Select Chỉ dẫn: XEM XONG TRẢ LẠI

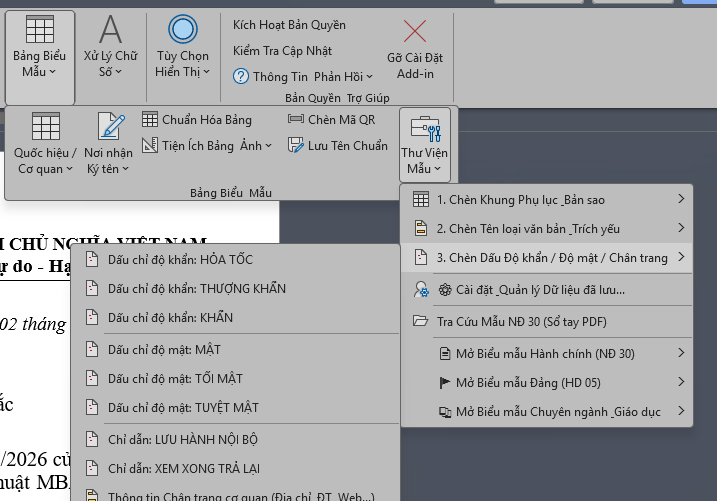(235, 469)
